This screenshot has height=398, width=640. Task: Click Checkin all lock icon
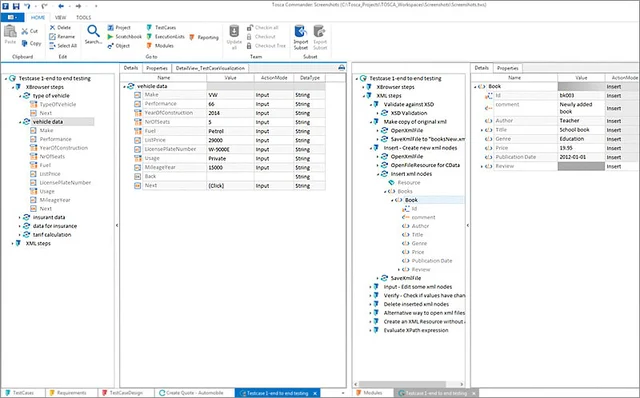(x=250, y=27)
